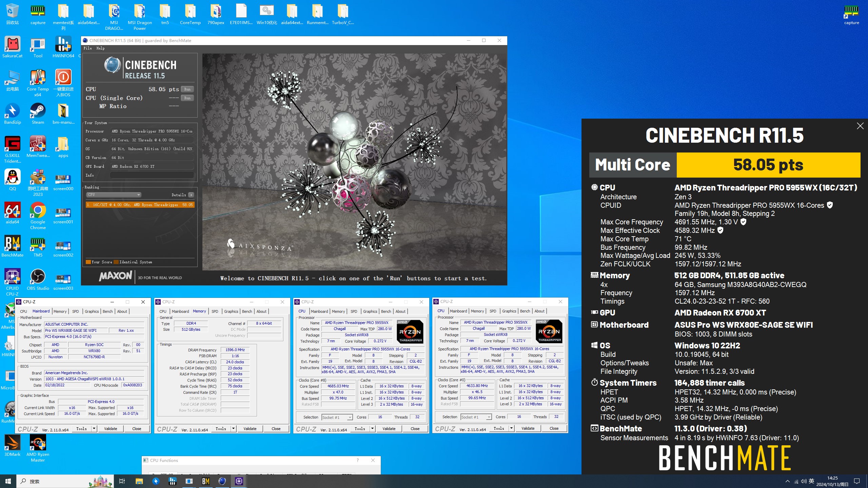868x488 pixels.
Task: Click the Ryzen Threadripper logo in Core #8 CPU-Z
Action: point(410,332)
